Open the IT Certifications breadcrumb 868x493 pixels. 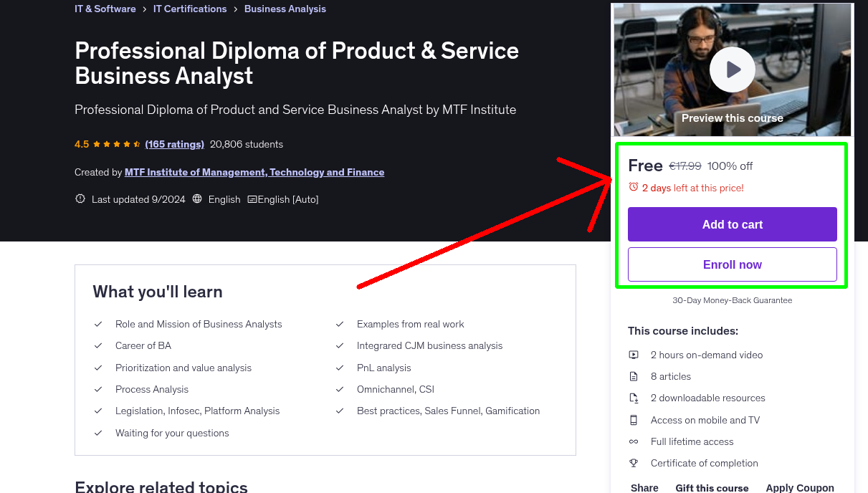click(x=190, y=9)
